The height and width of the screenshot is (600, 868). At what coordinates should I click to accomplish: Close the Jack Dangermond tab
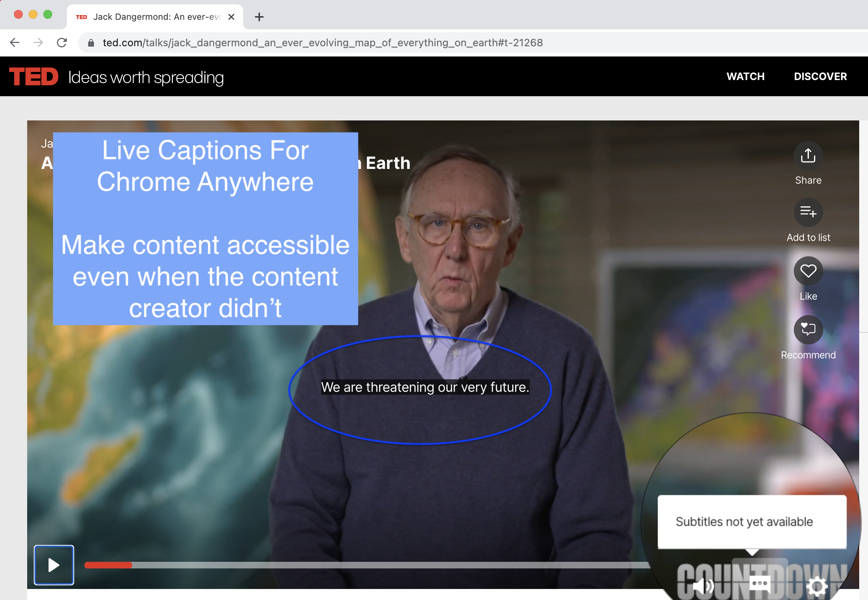click(231, 17)
